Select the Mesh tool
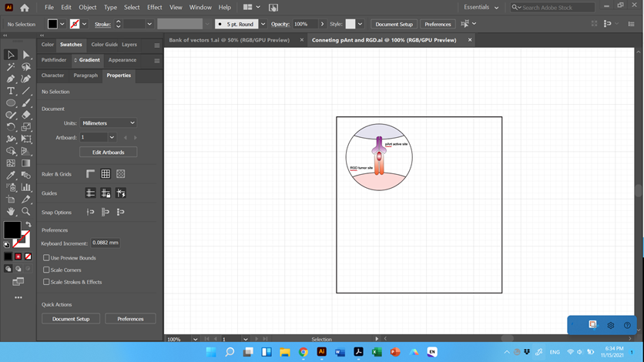This screenshot has width=644, height=362. point(11,163)
